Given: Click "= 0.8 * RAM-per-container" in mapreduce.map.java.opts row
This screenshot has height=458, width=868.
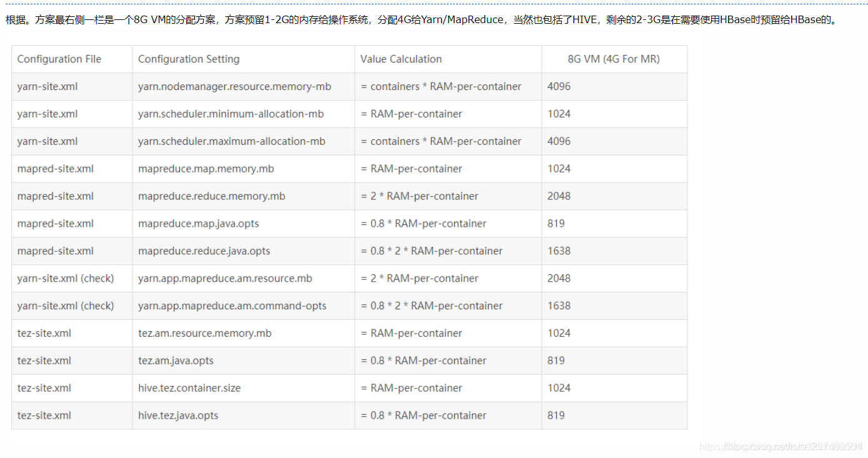Looking at the screenshot, I should pyautogui.click(x=423, y=224).
